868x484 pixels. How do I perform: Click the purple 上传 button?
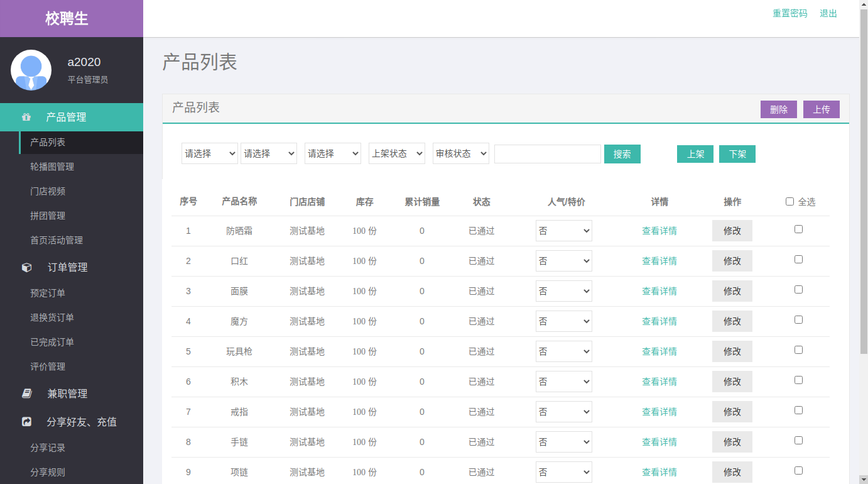(x=821, y=109)
